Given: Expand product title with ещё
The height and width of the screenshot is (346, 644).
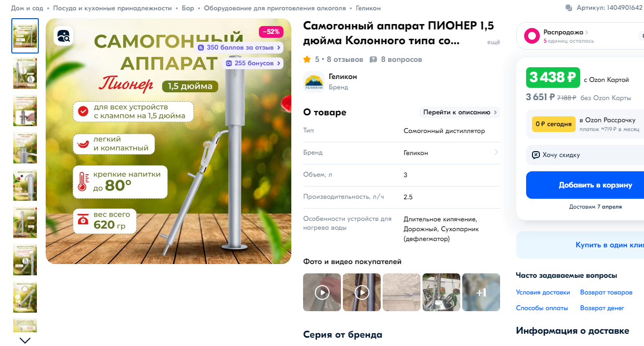Looking at the screenshot, I should point(493,42).
